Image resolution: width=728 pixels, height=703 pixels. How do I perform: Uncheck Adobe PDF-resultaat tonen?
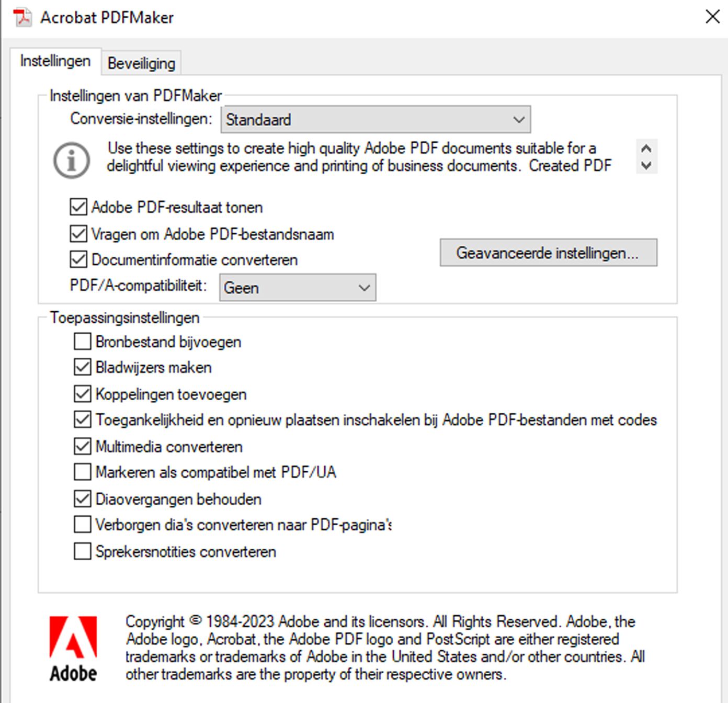point(78,207)
